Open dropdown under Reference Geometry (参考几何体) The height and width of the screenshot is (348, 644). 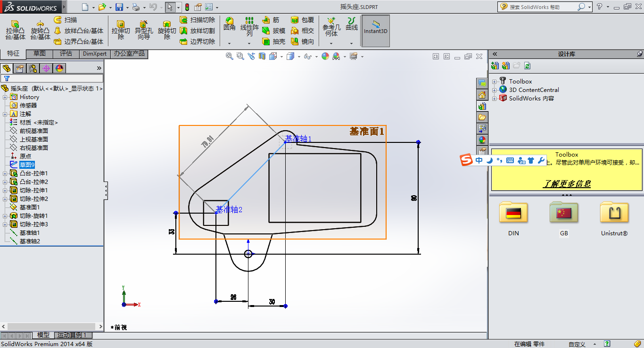coord(331,43)
